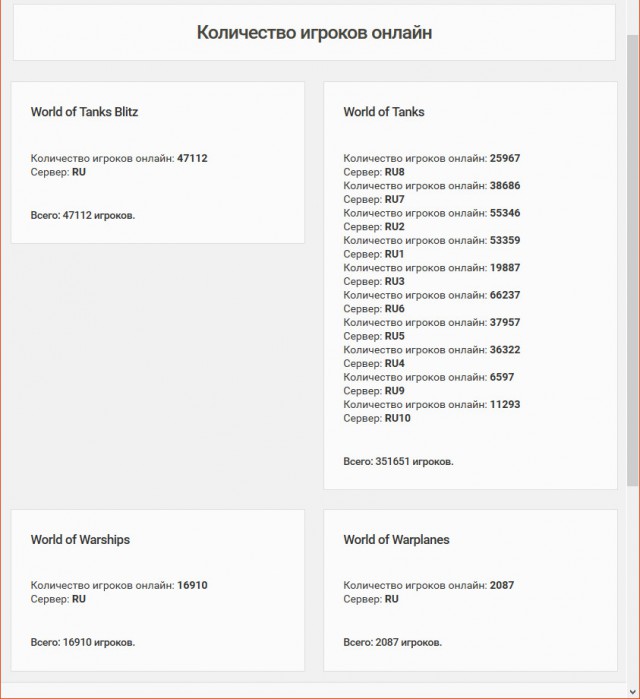Image resolution: width=640 pixels, height=699 pixels.
Task: Click the scrollbar down arrow
Action: click(633, 692)
